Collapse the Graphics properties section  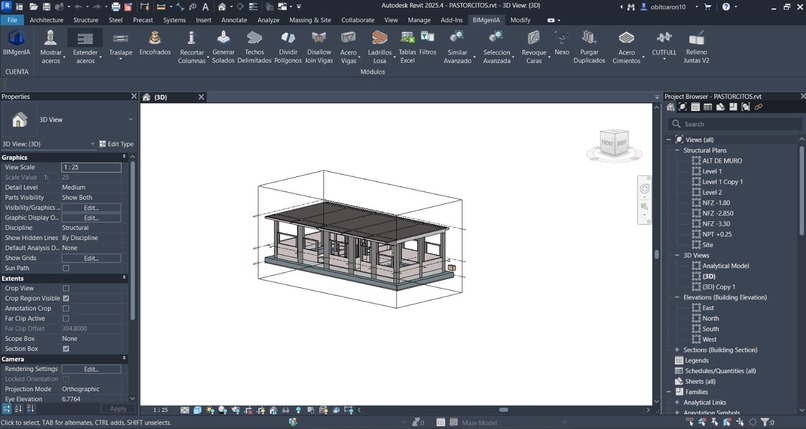pyautogui.click(x=124, y=157)
